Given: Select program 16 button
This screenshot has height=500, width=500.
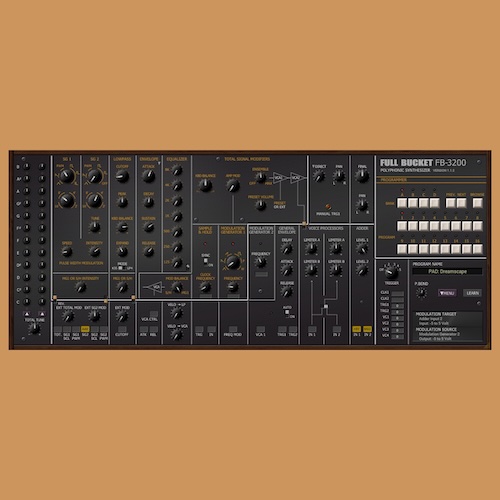Looking at the screenshot, I should [x=478, y=249].
